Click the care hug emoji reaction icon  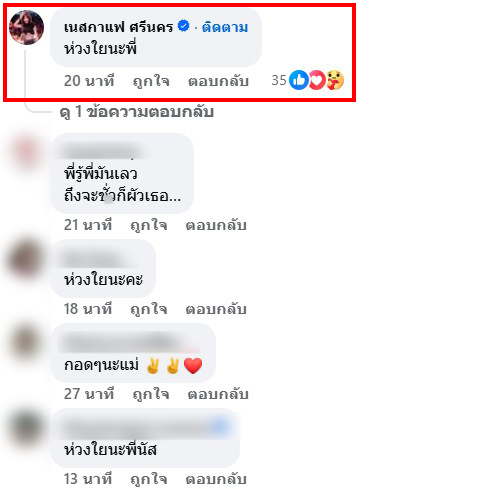pyautogui.click(x=335, y=80)
